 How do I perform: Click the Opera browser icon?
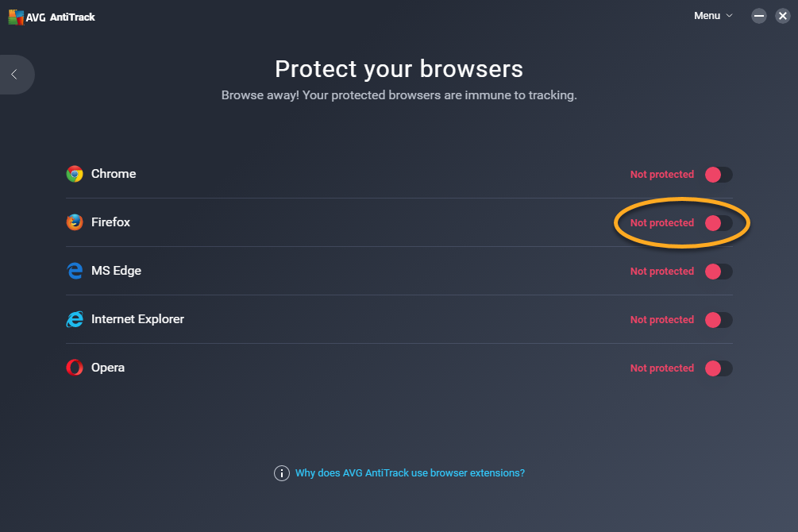pyautogui.click(x=75, y=368)
